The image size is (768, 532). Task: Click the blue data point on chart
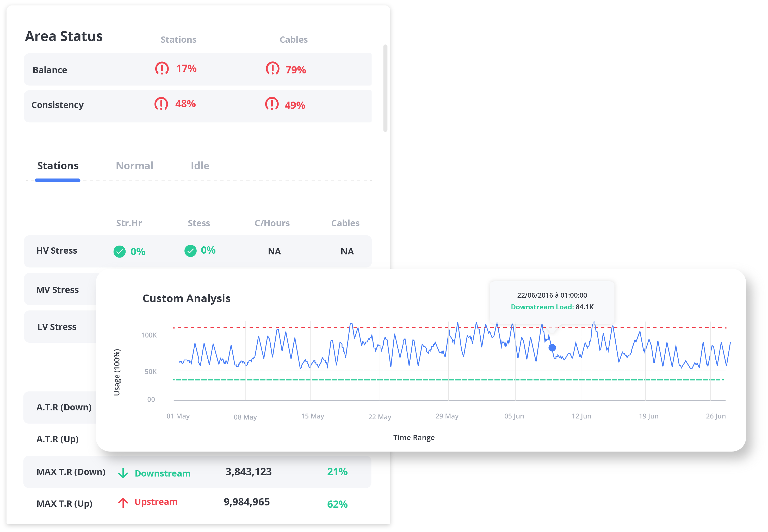[552, 348]
